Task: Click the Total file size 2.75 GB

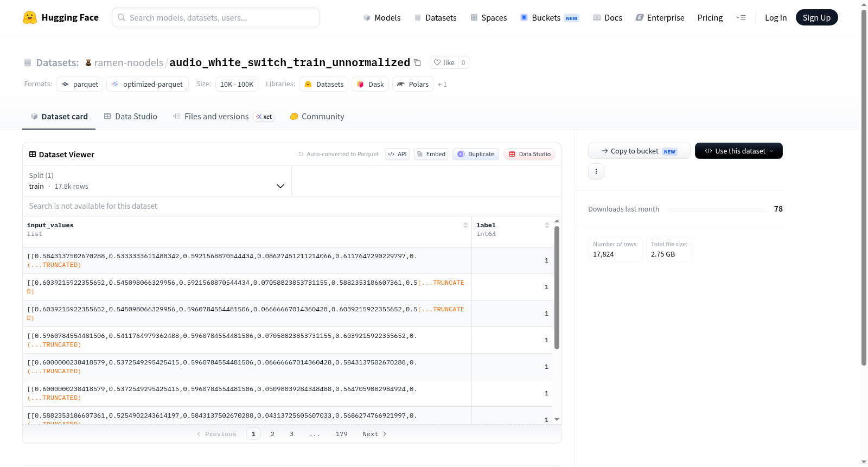Action: [x=663, y=254]
